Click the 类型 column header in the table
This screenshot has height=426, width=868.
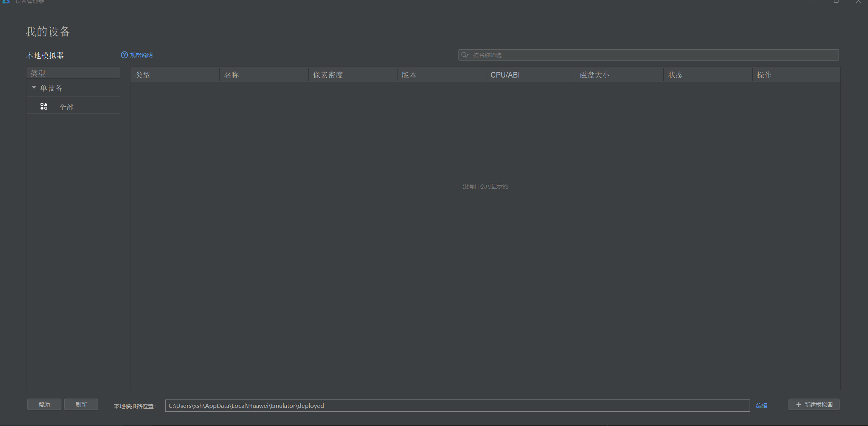[175, 75]
